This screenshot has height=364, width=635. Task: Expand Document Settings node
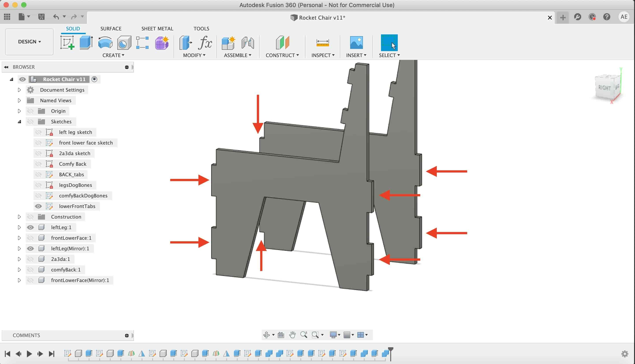click(x=19, y=90)
